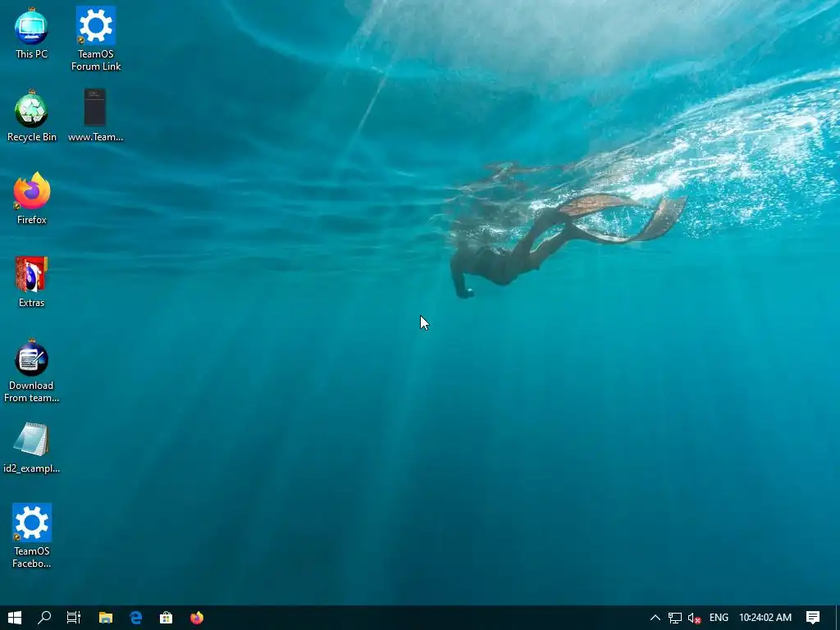Open the Action Center notifications icon
The image size is (840, 630).
[813, 618]
